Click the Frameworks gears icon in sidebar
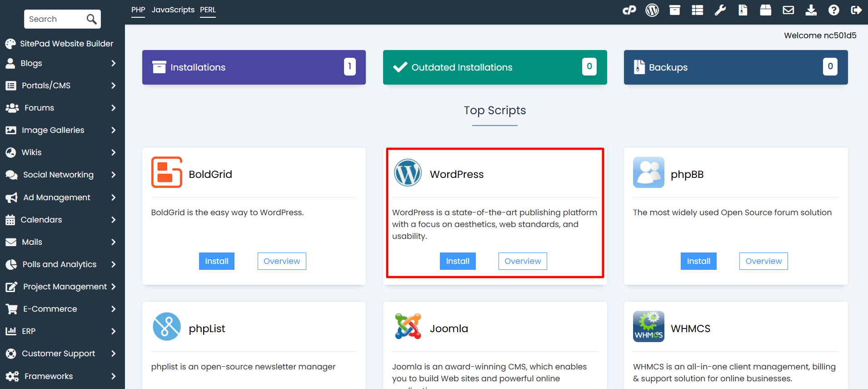 coord(12,376)
